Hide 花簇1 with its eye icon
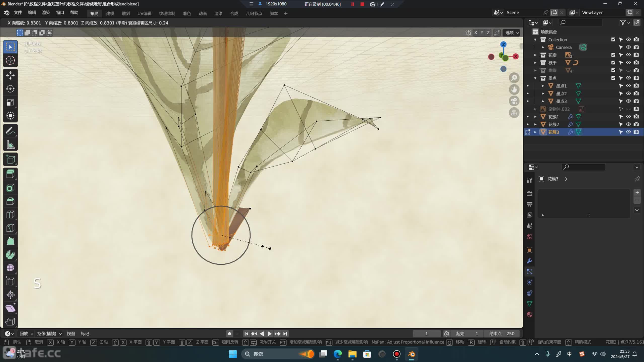The height and width of the screenshot is (362, 644). click(x=628, y=117)
